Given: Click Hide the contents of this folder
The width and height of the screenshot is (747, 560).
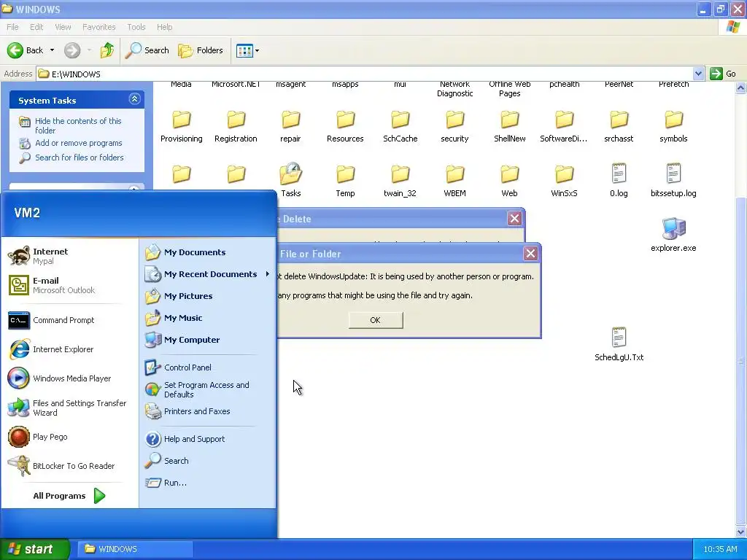Looking at the screenshot, I should pos(78,125).
